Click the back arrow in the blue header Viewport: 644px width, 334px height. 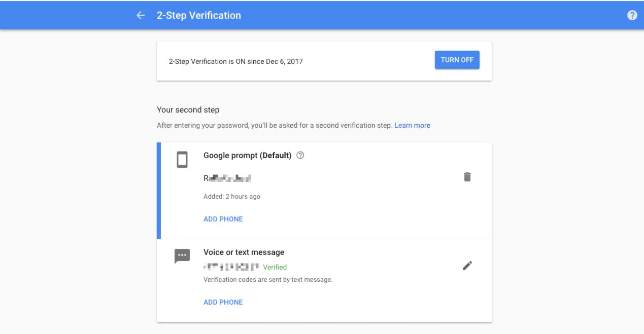tap(141, 15)
